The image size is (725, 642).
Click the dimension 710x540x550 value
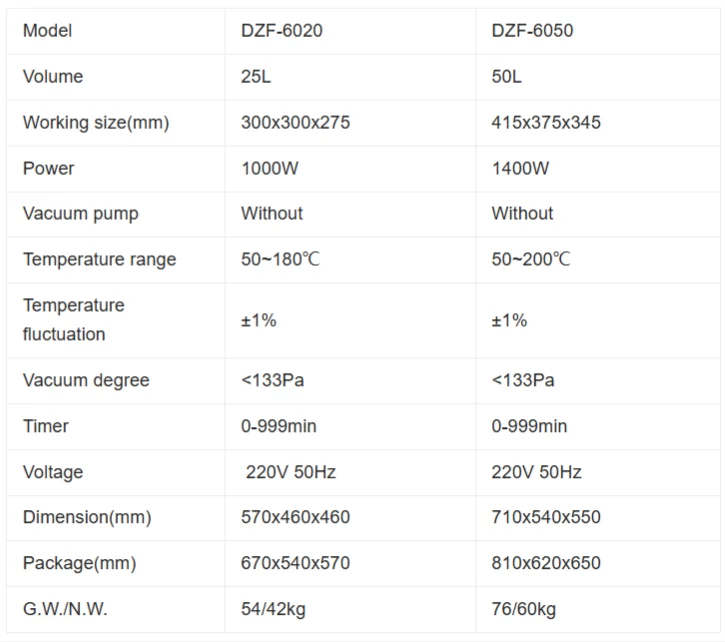tap(546, 517)
